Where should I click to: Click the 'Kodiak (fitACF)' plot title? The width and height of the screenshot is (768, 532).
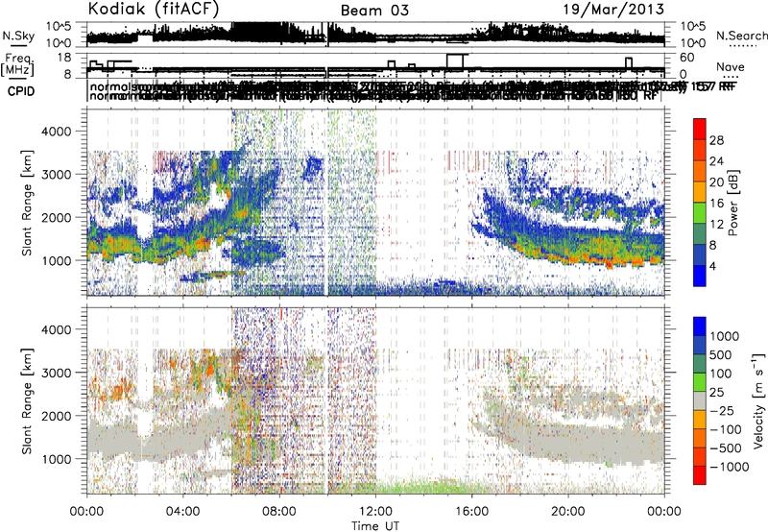[153, 10]
